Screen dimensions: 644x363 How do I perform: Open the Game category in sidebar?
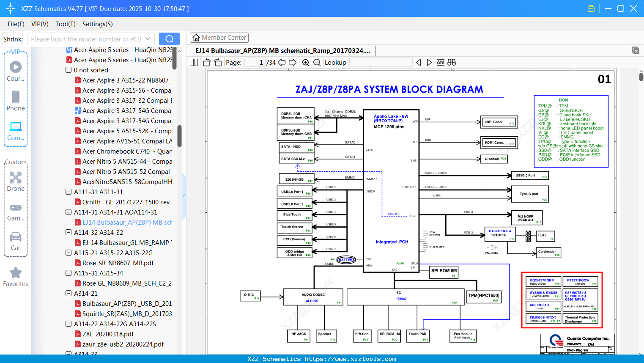point(16,212)
